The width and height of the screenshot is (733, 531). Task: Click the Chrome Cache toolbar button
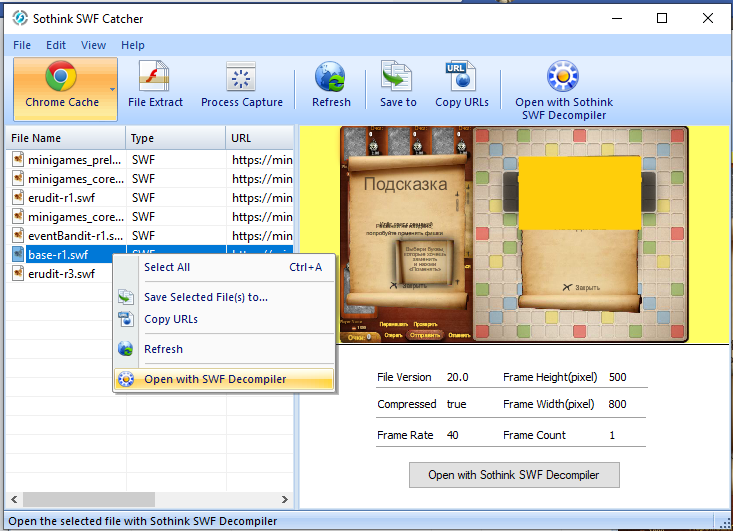coord(65,89)
